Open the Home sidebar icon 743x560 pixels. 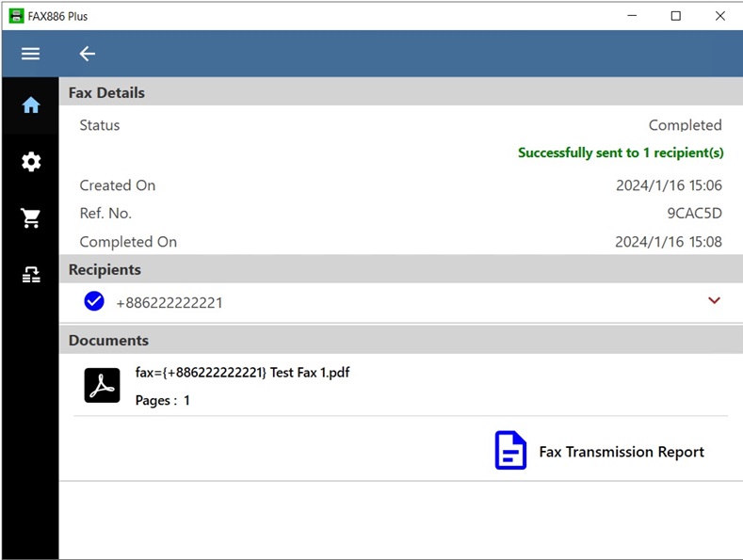click(x=31, y=104)
